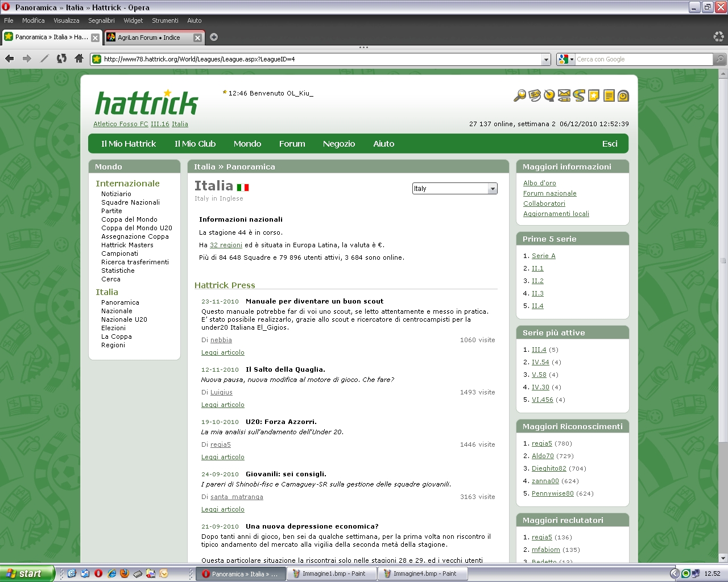Launch Firefox from quick launch bar
The image size is (728, 582).
(x=125, y=573)
